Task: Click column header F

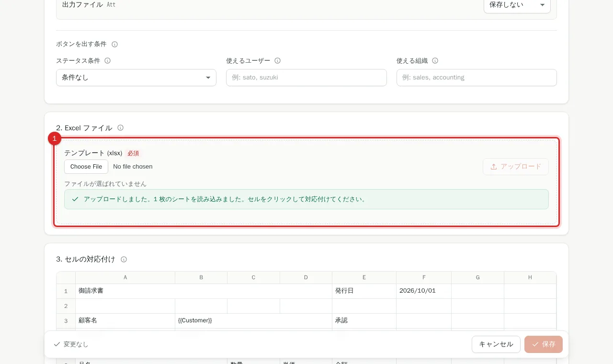Action: click(x=424, y=278)
